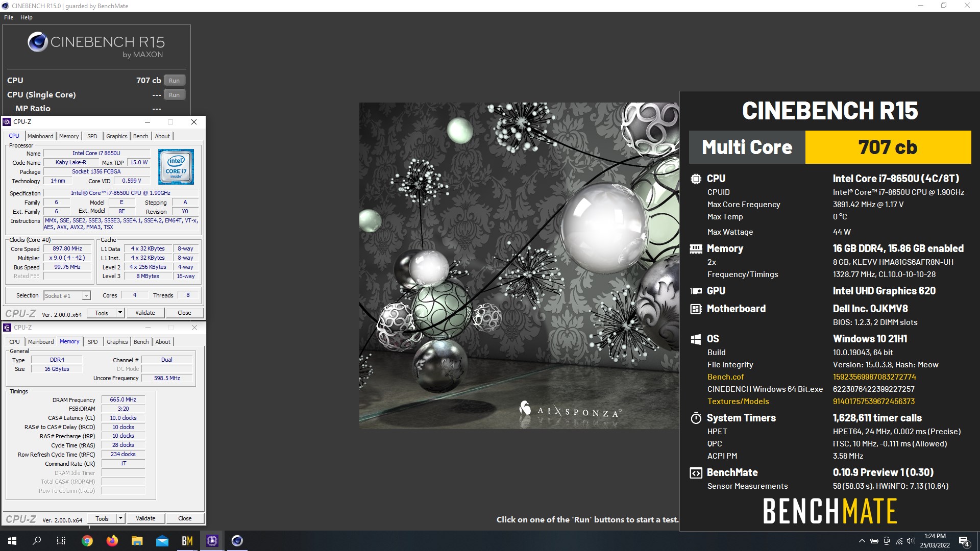The width and height of the screenshot is (980, 551).
Task: Click the Code Name value Kaby Lake-R
Action: pos(71,163)
